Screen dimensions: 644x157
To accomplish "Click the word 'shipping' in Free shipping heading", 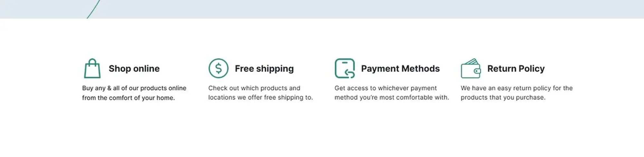I will tap(275, 69).
